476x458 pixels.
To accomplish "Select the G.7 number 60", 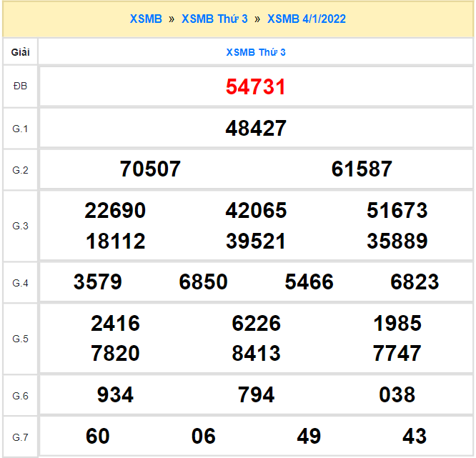I will [98, 436].
